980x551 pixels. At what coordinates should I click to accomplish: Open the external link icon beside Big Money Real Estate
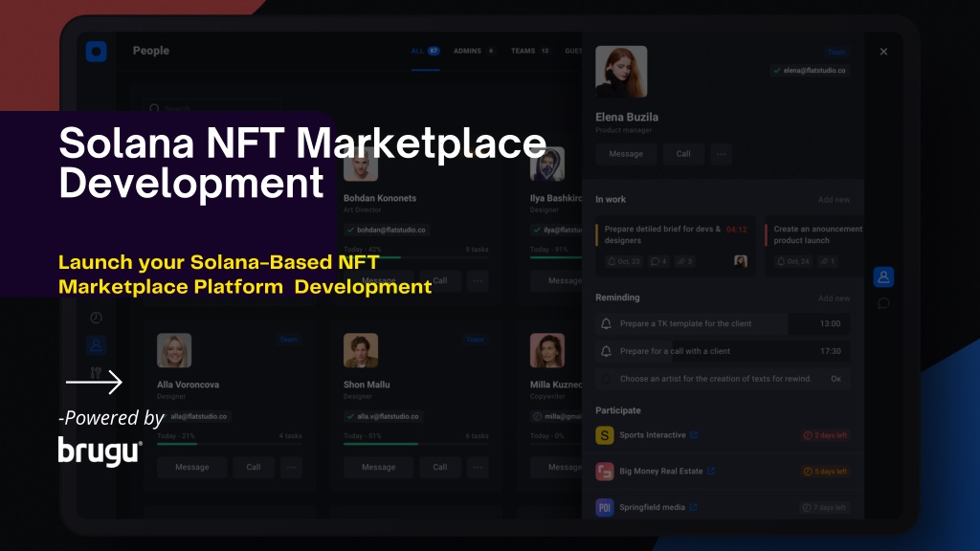click(711, 471)
